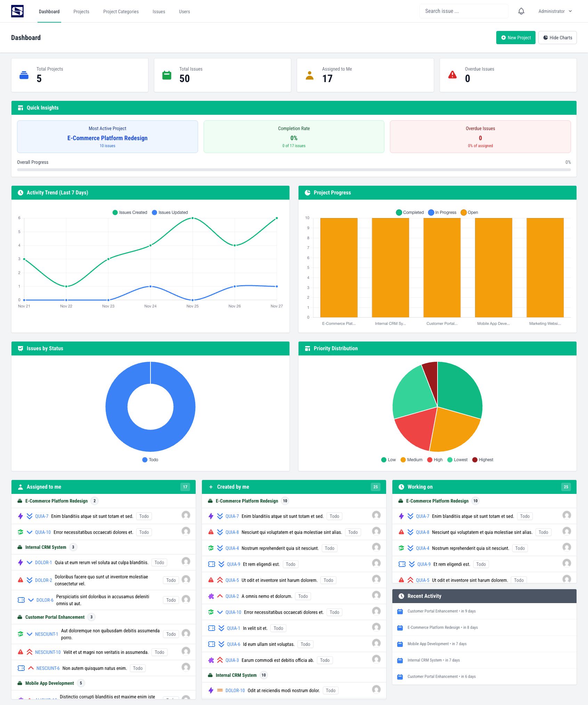Focus the Search issue field
This screenshot has height=705, width=588.
coord(464,11)
